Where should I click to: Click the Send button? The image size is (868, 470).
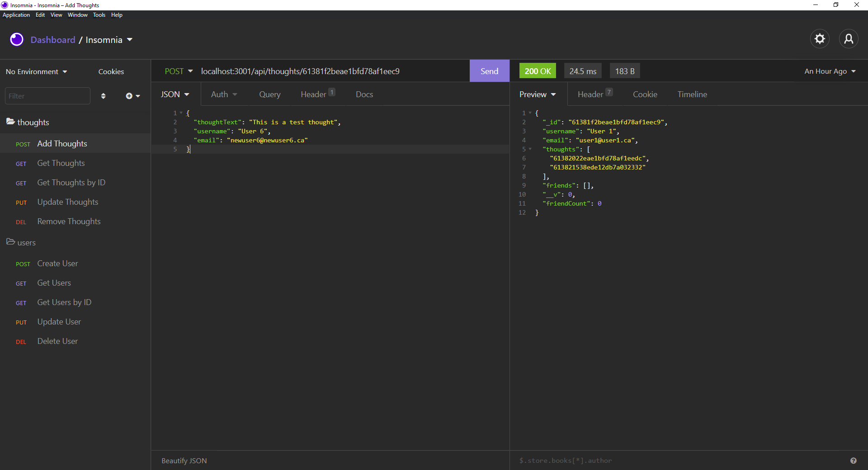coord(489,71)
